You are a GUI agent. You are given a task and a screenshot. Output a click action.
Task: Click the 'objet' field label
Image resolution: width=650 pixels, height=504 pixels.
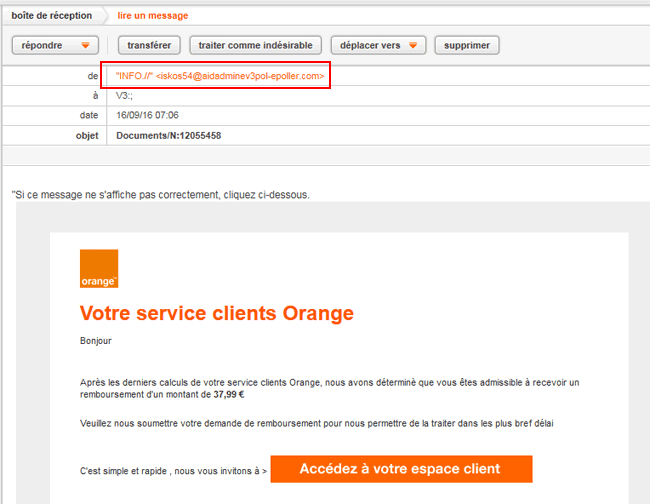click(x=87, y=136)
